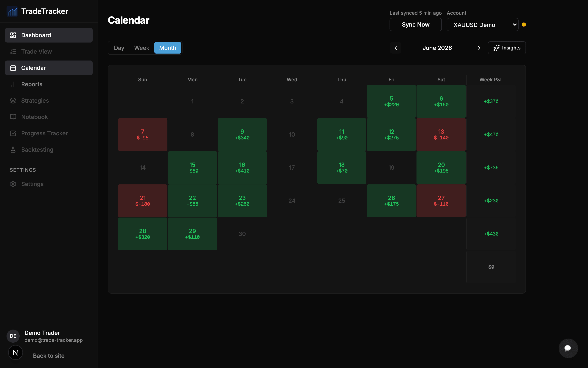Open June 28 cell with +$320

[143, 234]
